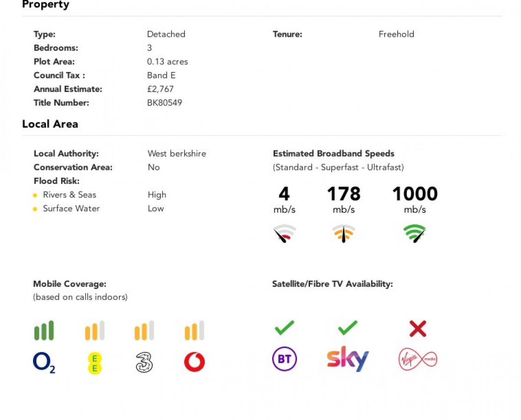The width and height of the screenshot is (521, 420).
Task: Click the orange Vodafone signal bars
Action: (x=194, y=330)
